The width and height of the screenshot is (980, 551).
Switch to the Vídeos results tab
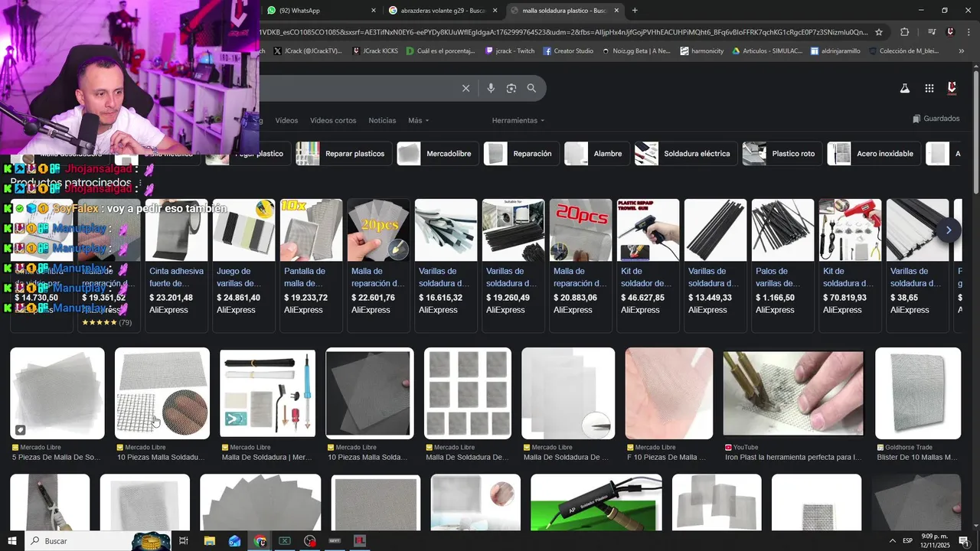[286, 120]
